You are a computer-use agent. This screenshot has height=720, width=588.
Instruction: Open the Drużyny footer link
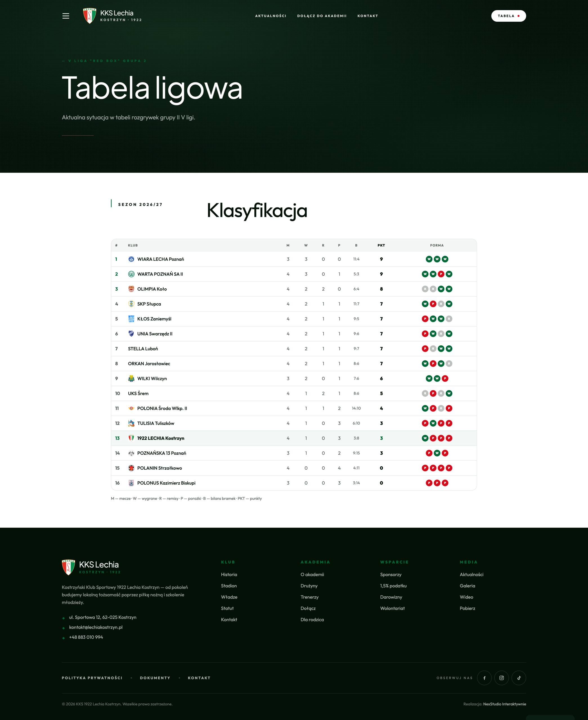pyautogui.click(x=309, y=586)
